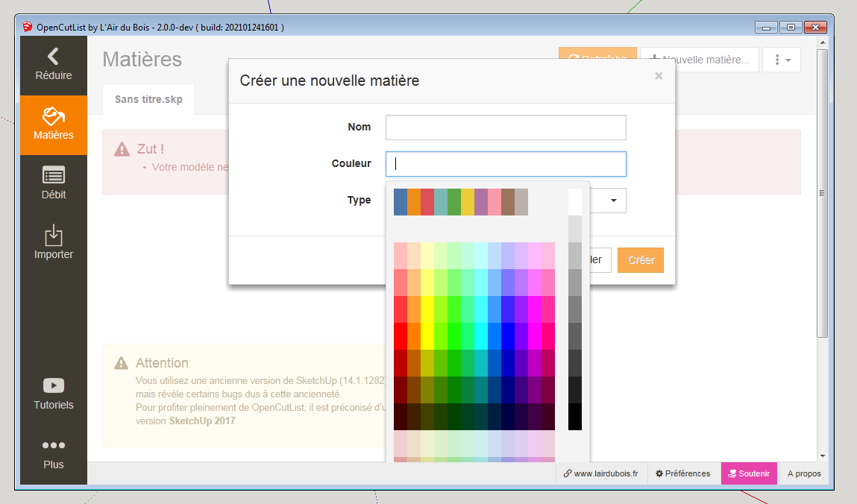Image resolution: width=857 pixels, height=504 pixels.
Task: Open the Débit cut list section
Action: [x=54, y=185]
